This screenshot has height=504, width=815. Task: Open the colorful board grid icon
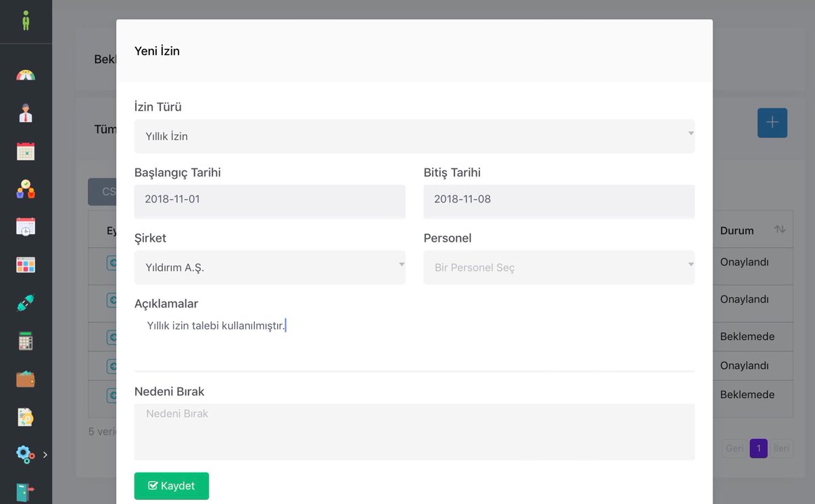[x=26, y=265]
